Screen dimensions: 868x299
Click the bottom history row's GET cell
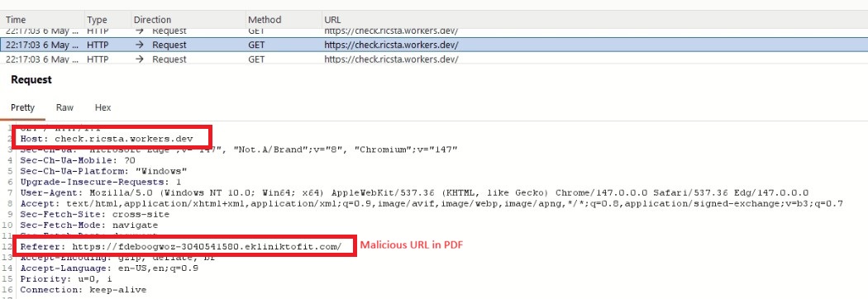click(x=256, y=59)
